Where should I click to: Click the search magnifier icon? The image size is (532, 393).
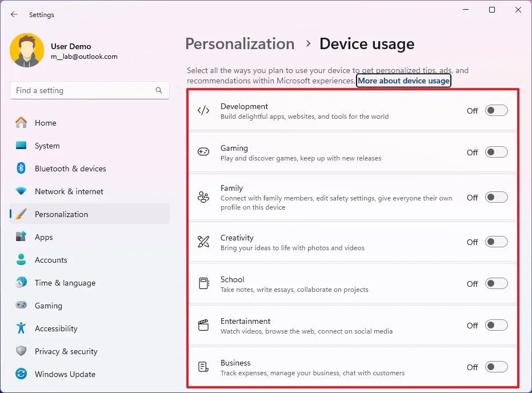point(158,90)
